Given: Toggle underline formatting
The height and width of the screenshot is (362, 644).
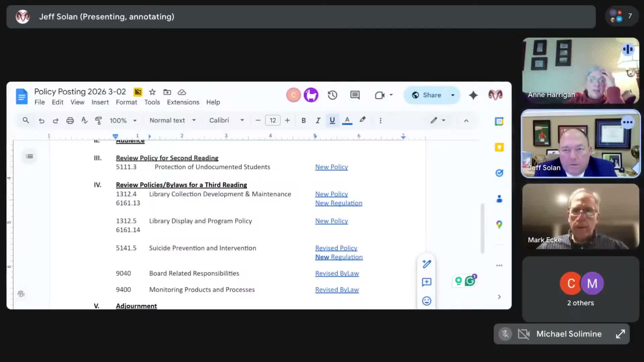Looking at the screenshot, I should [x=332, y=120].
